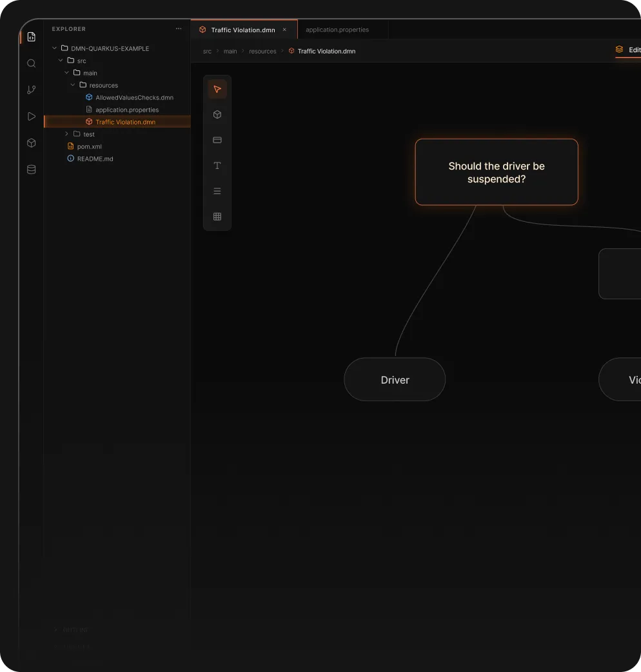This screenshot has width=641, height=672.
Task: Click resources in the breadcrumb bar
Action: pyautogui.click(x=262, y=51)
